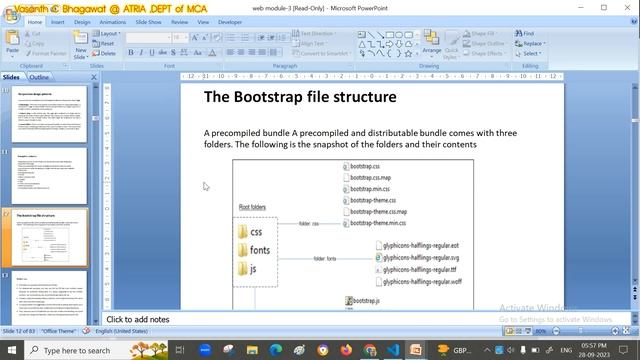Open the Shape Fill color menu
Screen dimensions: 640x360
pos(480,33)
